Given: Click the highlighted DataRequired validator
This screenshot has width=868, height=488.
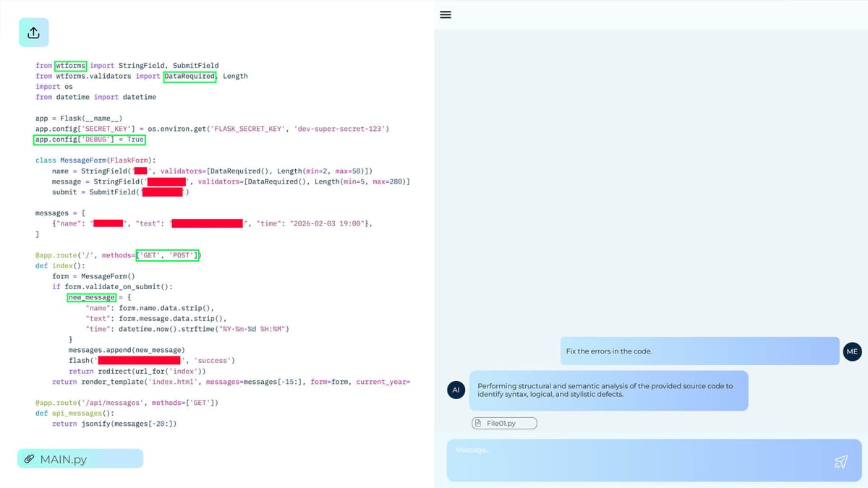Looking at the screenshot, I should tap(190, 76).
